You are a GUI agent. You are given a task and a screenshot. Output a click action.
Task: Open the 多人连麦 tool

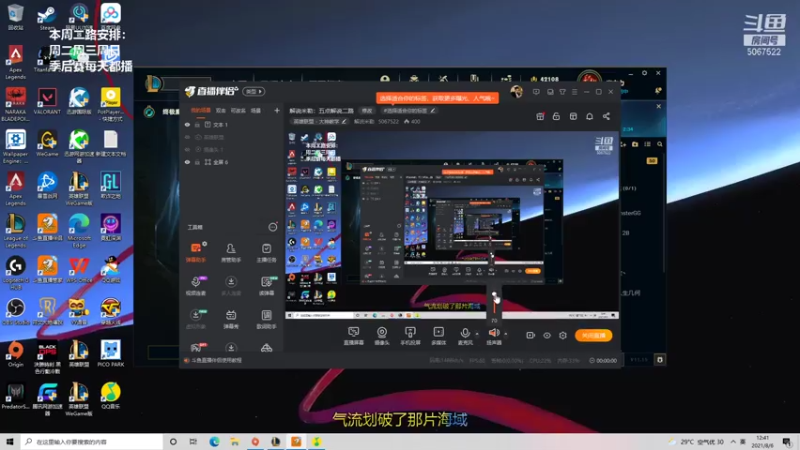231,286
